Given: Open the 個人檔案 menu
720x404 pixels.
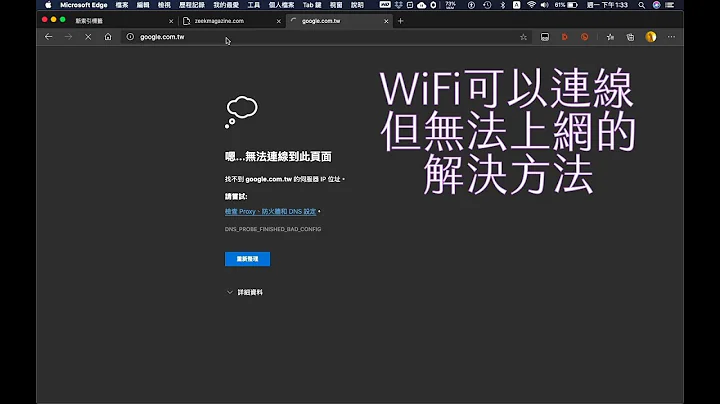Looking at the screenshot, I should 281,5.
